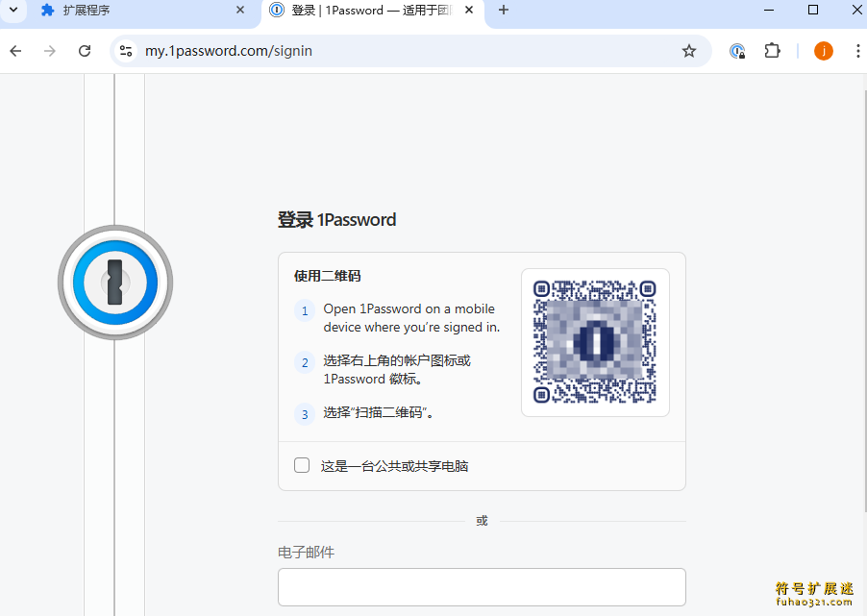Click the sign-in QR code
Screen dimensions: 867x616
tap(595, 342)
